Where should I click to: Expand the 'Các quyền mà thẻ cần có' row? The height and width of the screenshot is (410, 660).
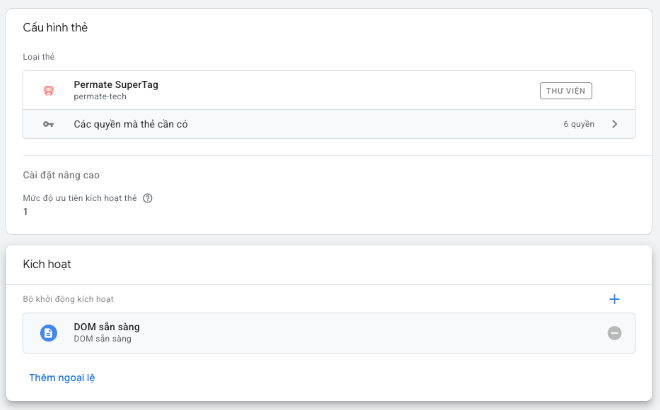130,124
